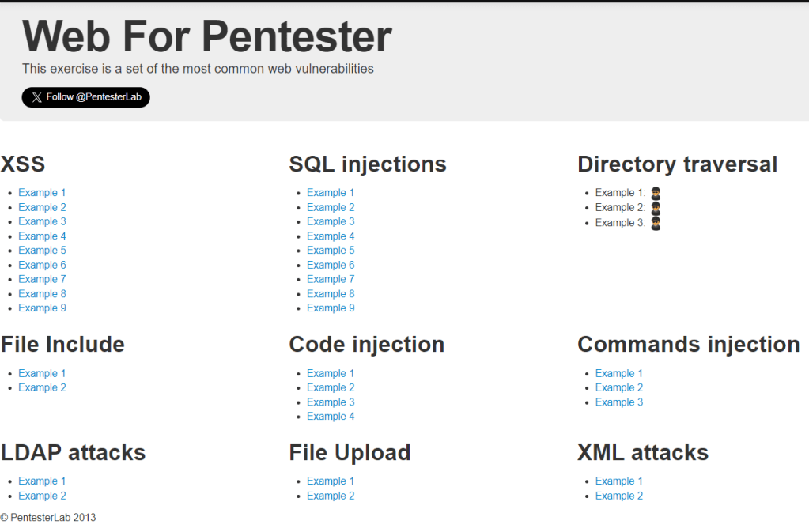Viewport: 809px width, 532px height.
Task: Open XSS Example 5
Action: tap(42, 251)
